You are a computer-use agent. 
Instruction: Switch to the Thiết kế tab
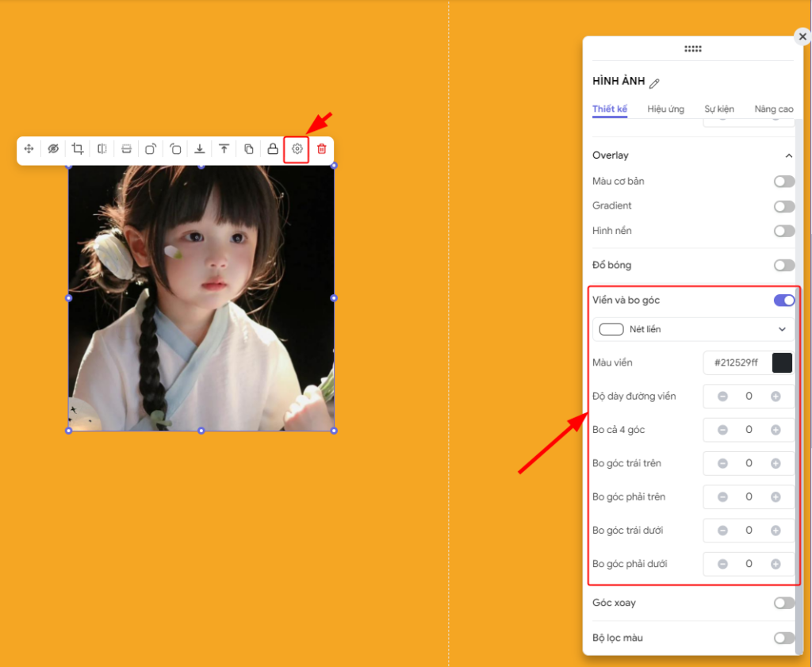tap(610, 109)
